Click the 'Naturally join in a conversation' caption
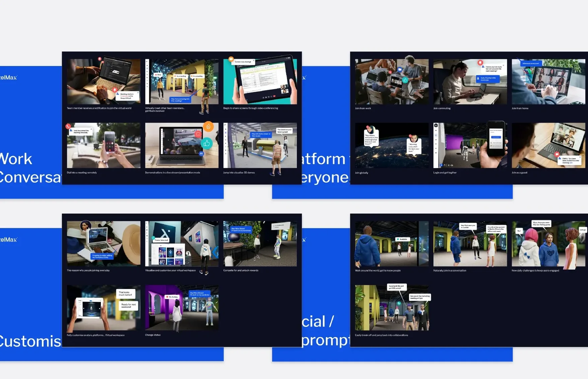Viewport: 588px width, 379px height. (450, 270)
